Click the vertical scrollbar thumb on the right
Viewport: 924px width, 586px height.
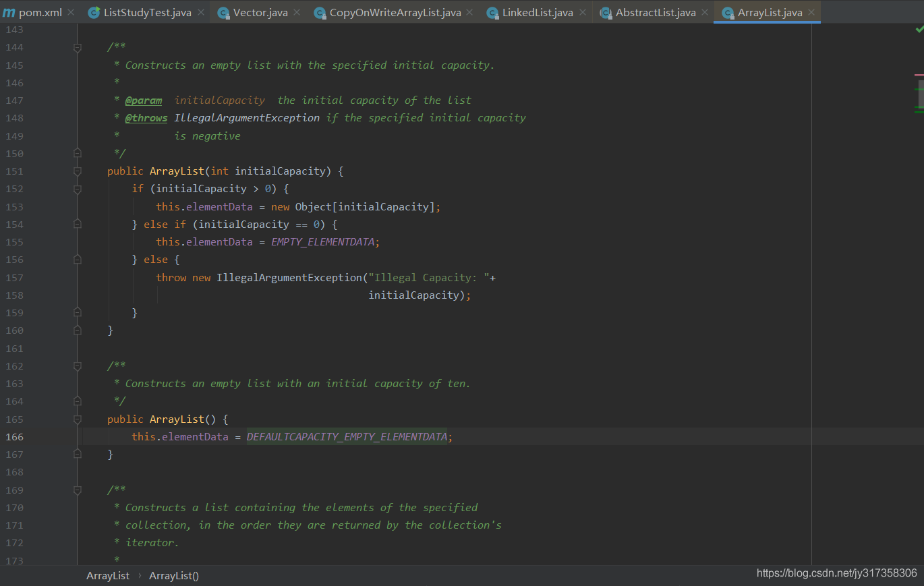(920, 94)
